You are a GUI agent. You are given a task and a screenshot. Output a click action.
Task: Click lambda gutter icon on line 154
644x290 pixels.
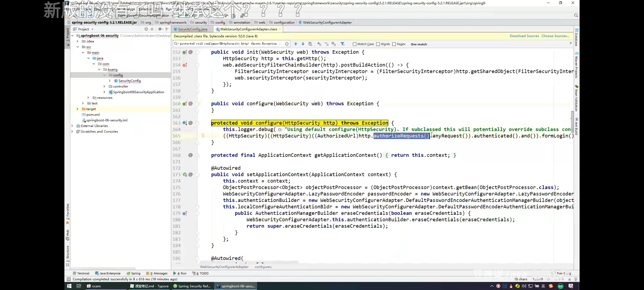pyautogui.click(x=185, y=65)
